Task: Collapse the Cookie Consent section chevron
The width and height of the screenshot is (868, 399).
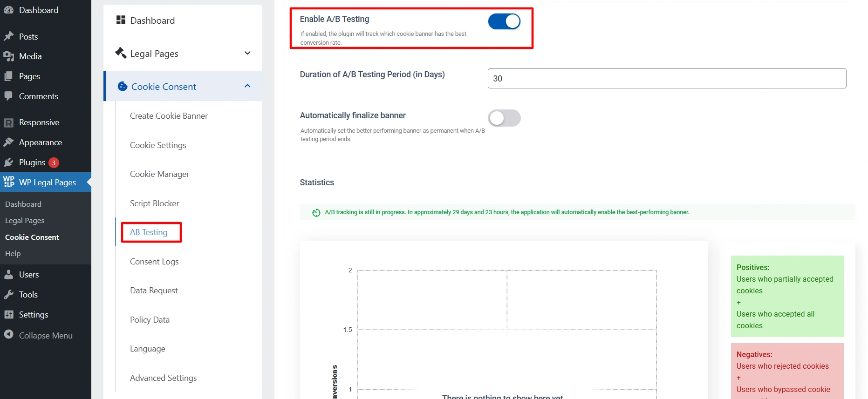Action: coord(247,86)
